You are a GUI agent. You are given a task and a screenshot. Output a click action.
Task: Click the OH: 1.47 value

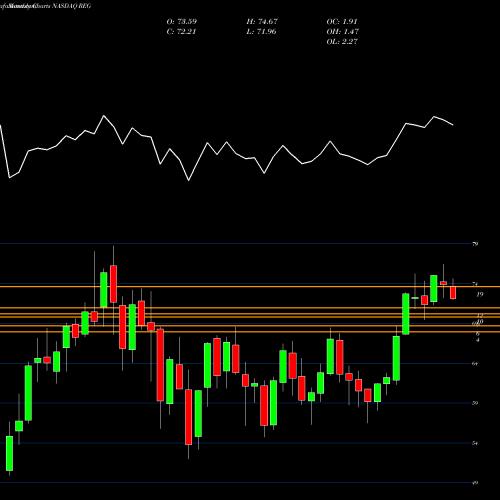343,32
